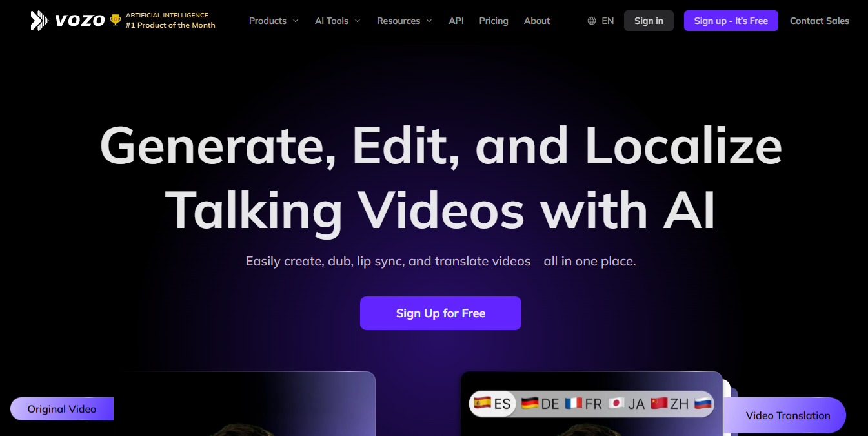Open the API page
868x436 pixels.
456,21
